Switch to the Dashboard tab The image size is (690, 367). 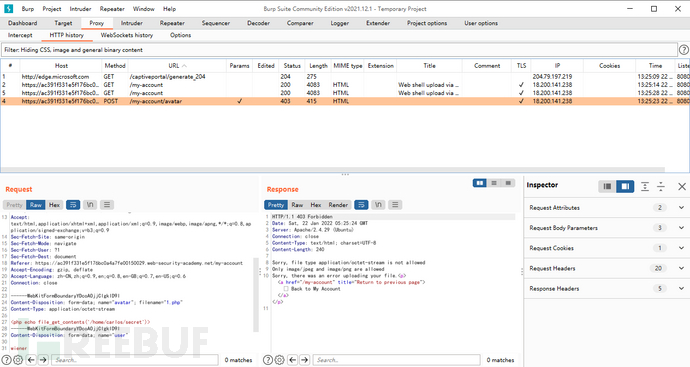22,23
